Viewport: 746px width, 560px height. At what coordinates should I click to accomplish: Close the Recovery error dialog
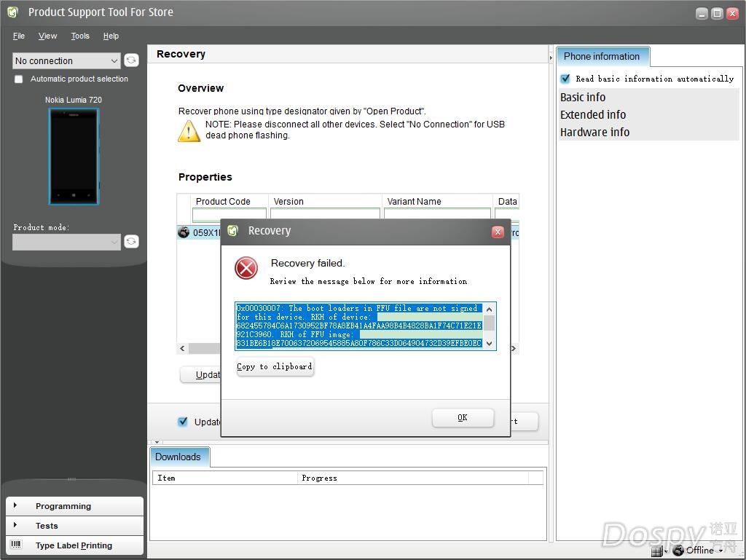tap(498, 232)
